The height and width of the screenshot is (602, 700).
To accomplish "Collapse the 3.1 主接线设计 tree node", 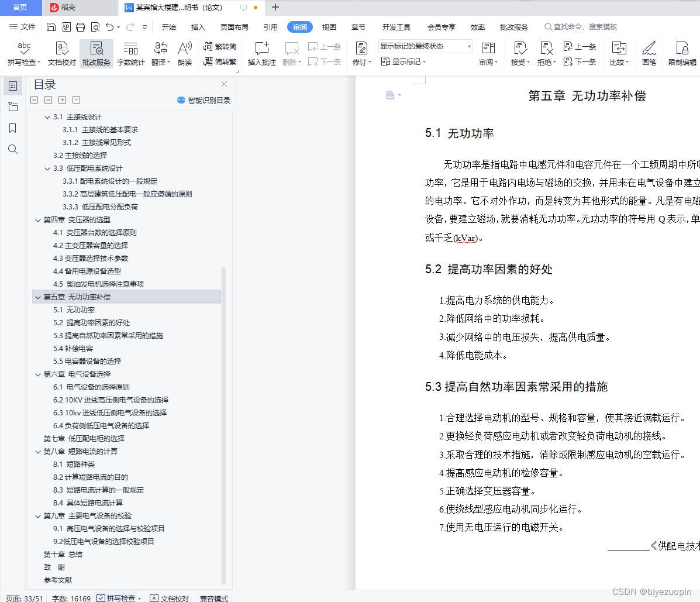I will 47,117.
